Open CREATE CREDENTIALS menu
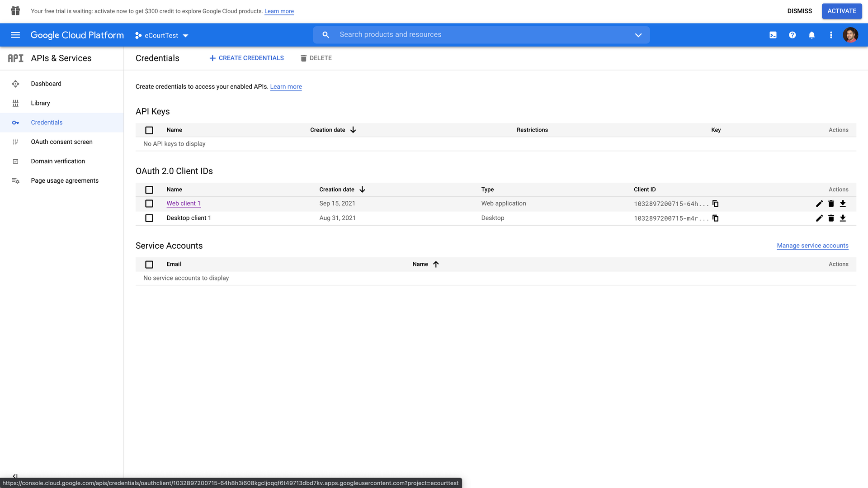The image size is (868, 488). 246,58
